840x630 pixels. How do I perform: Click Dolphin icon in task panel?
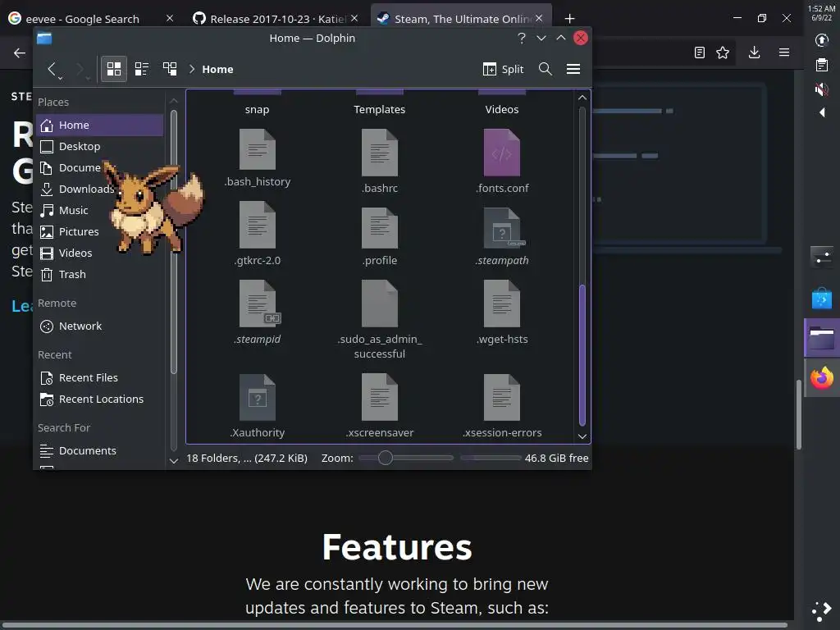[822, 338]
